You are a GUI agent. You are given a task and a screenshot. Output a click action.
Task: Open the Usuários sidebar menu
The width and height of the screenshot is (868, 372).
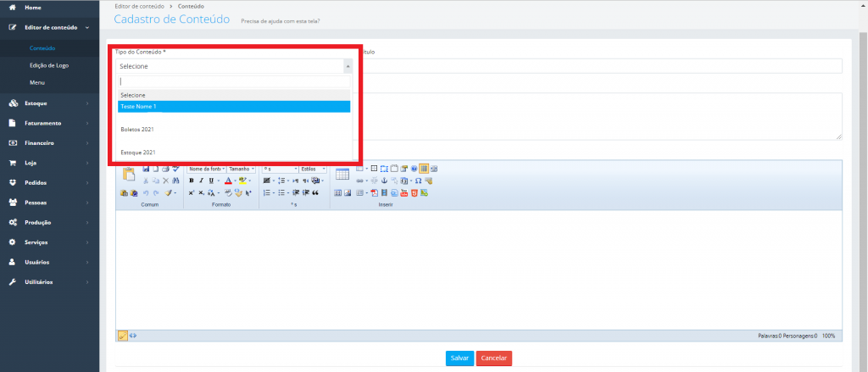[x=50, y=262]
